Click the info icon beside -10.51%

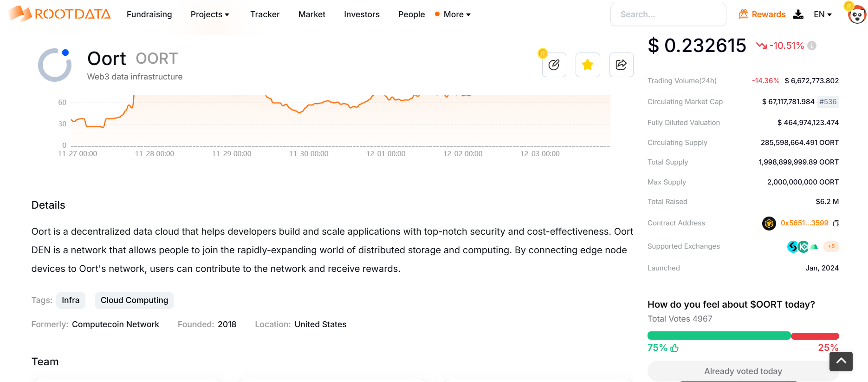812,46
